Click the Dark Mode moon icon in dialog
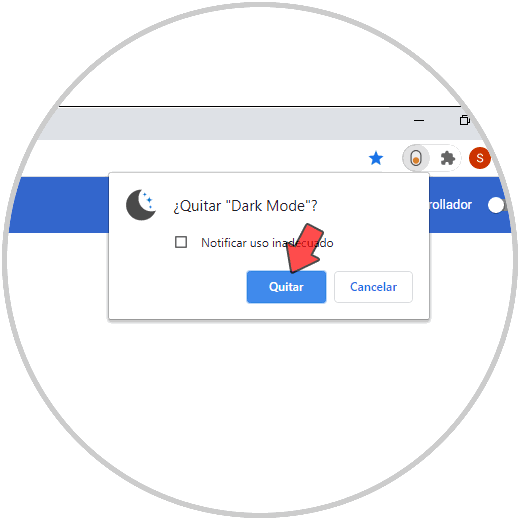 [141, 205]
